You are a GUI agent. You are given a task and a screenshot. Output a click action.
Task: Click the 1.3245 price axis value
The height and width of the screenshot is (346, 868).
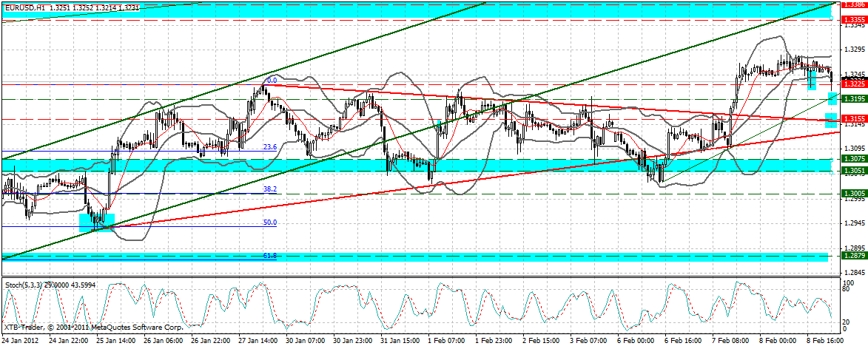click(854, 75)
